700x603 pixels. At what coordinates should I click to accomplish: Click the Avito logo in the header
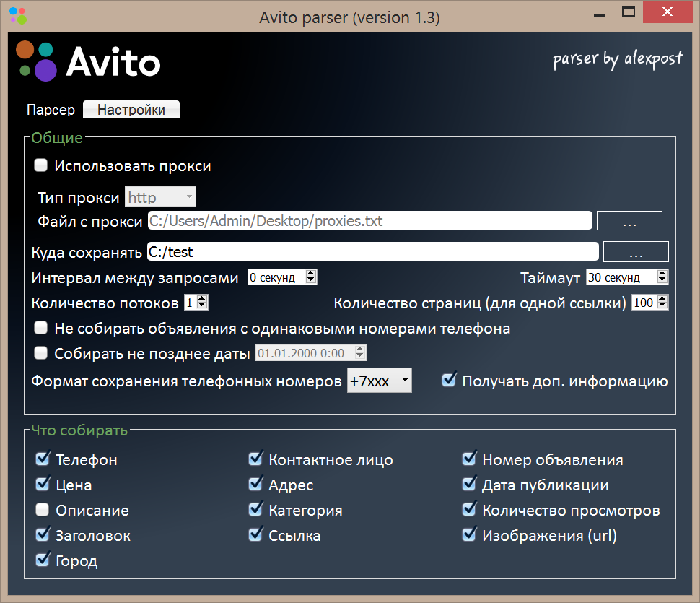88,62
